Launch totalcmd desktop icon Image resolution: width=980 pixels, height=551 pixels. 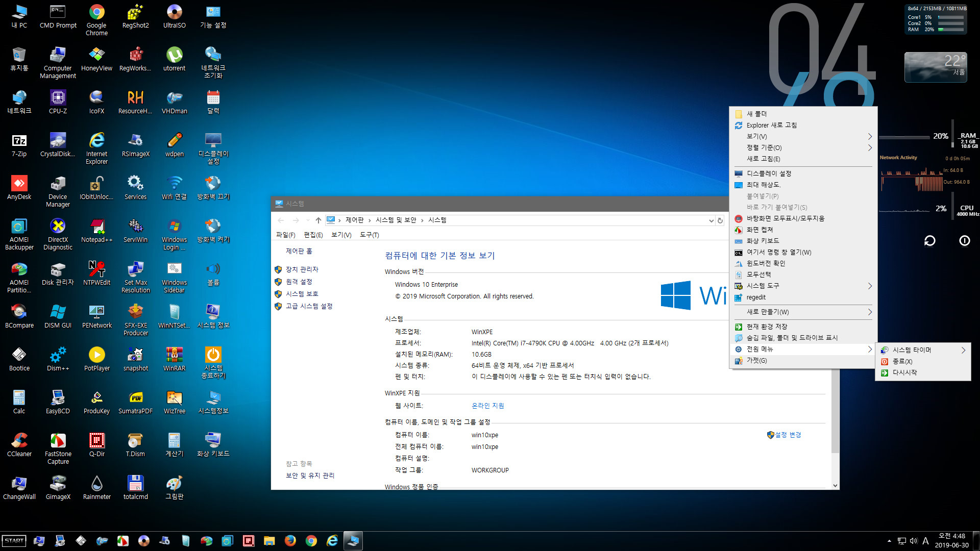[135, 488]
